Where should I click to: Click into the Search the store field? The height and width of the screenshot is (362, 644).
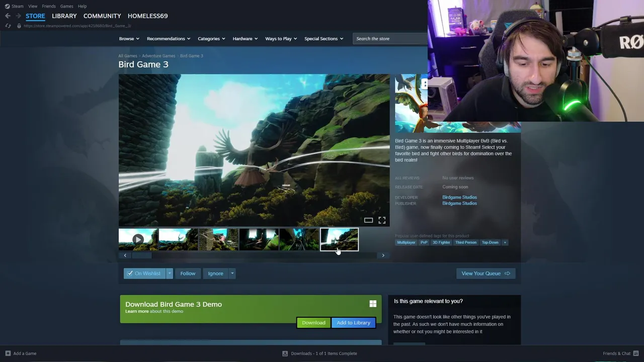(x=389, y=39)
